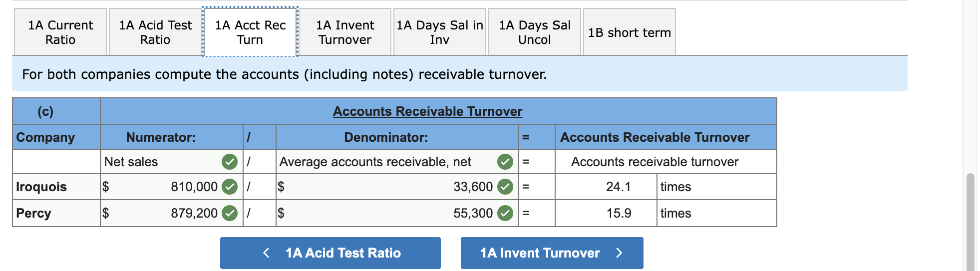Switch to the 1A Acid Test Ratio tab

coord(155,32)
